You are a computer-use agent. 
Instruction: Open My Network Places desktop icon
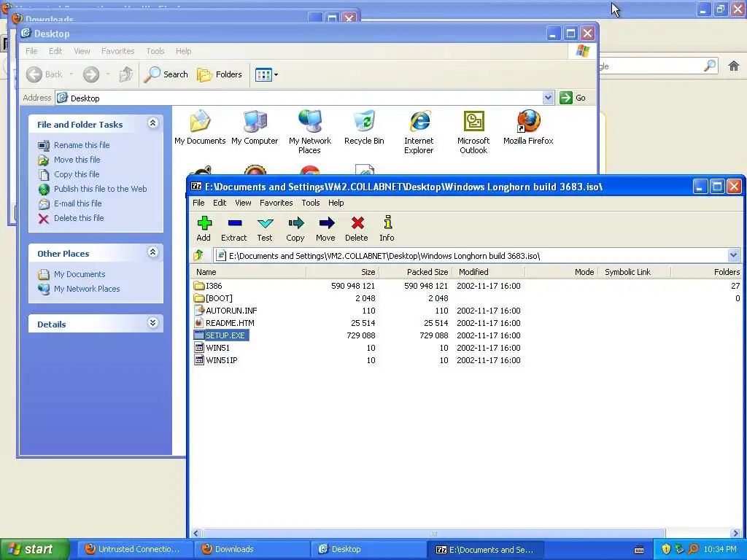click(309, 132)
